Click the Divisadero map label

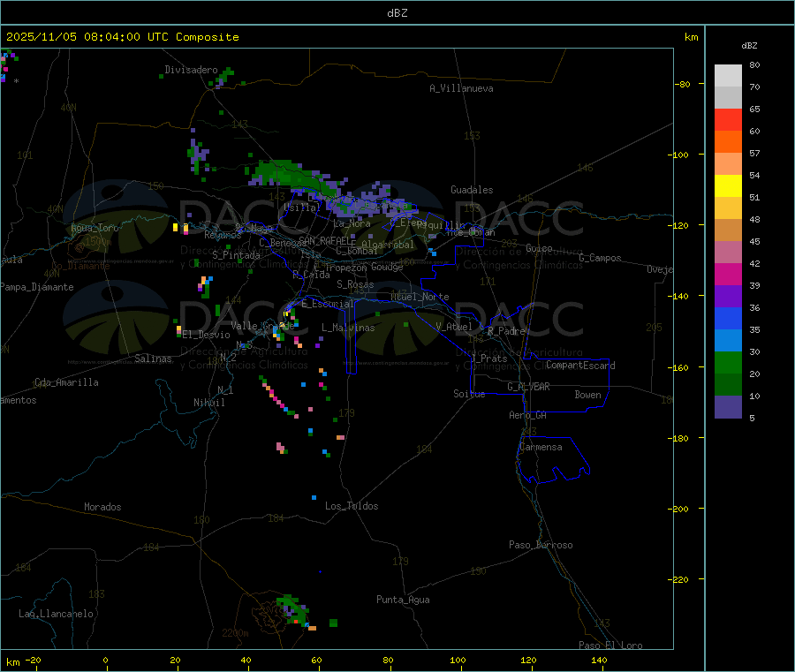tap(191, 70)
